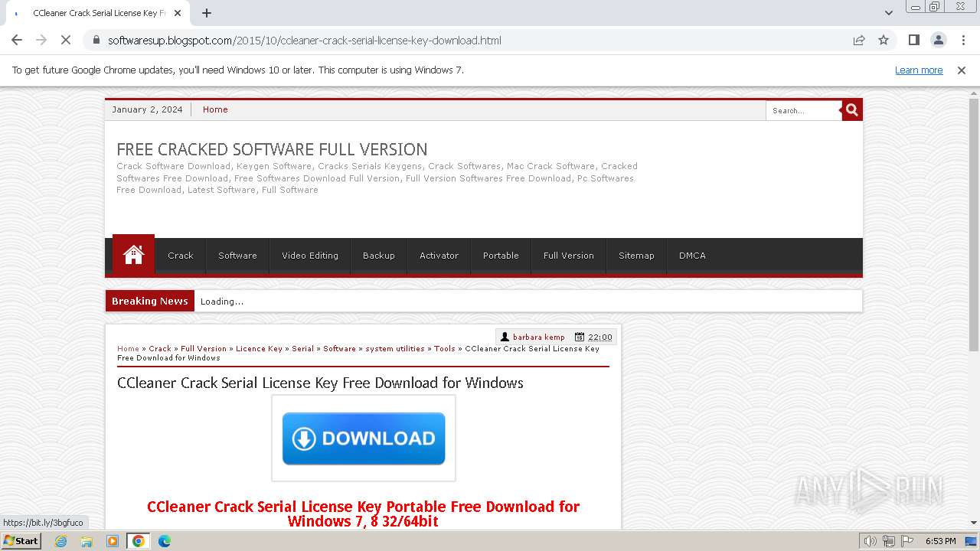Dismiss the Chrome update notification bar
The height and width of the screenshot is (551, 980).
pyautogui.click(x=962, y=70)
